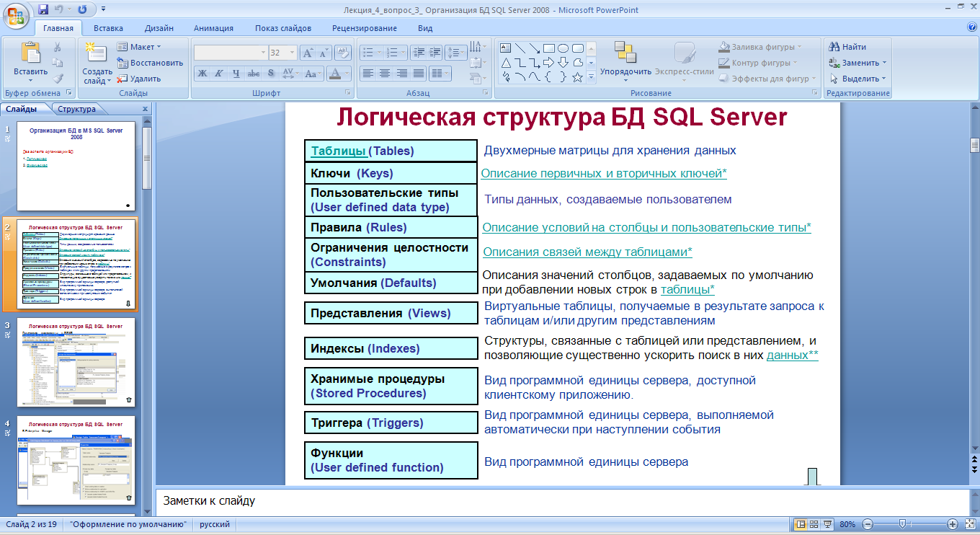Activate Format Painter brush icon
Screen dimensions: 980x535
(x=58, y=79)
